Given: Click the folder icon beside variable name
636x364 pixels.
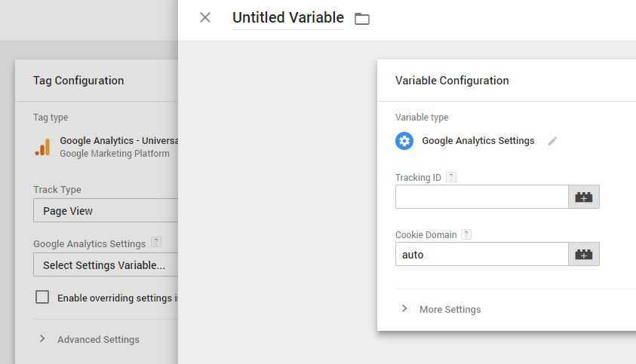Looking at the screenshot, I should pos(362,19).
